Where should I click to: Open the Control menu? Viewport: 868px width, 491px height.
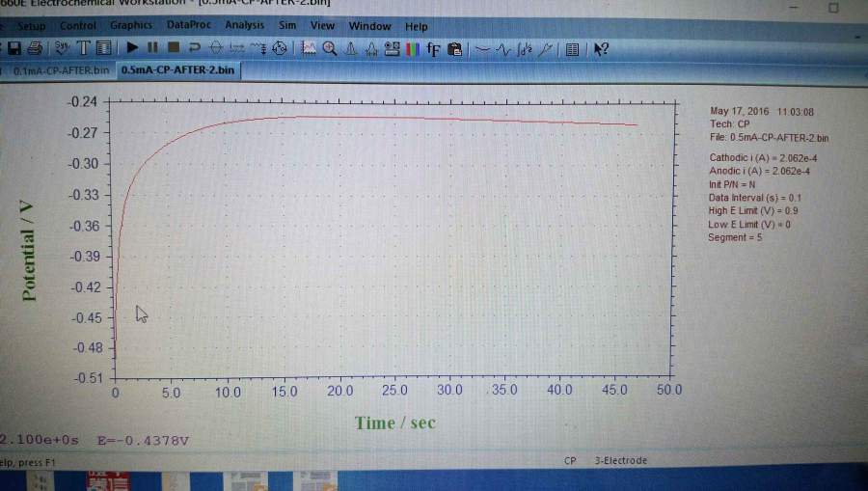pos(78,25)
